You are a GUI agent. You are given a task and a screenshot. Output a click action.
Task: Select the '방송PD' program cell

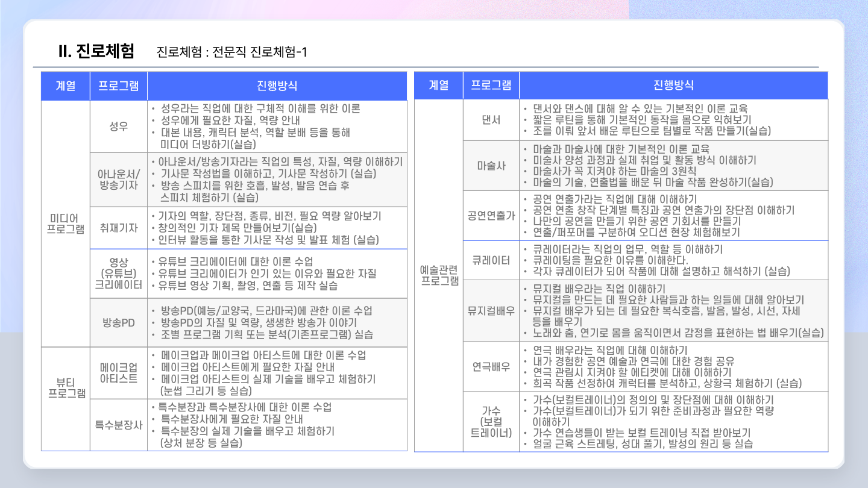[119, 322]
